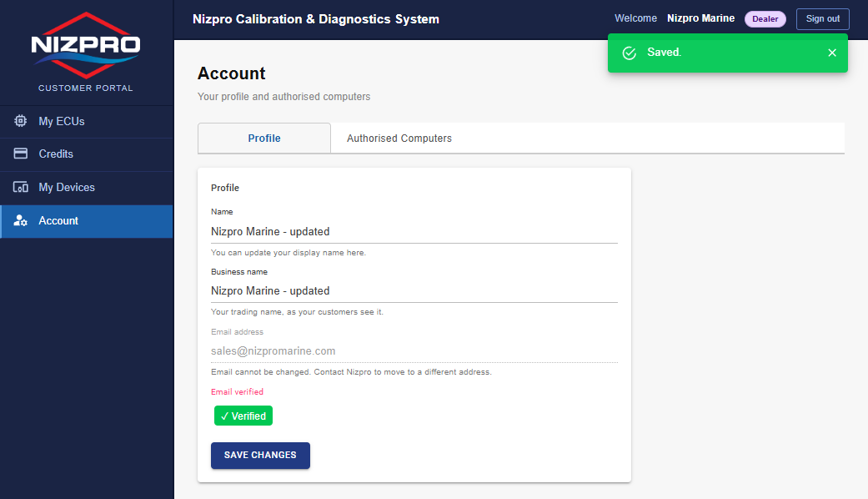
Task: Click the 'Saved.' notification text
Action: coord(665,52)
